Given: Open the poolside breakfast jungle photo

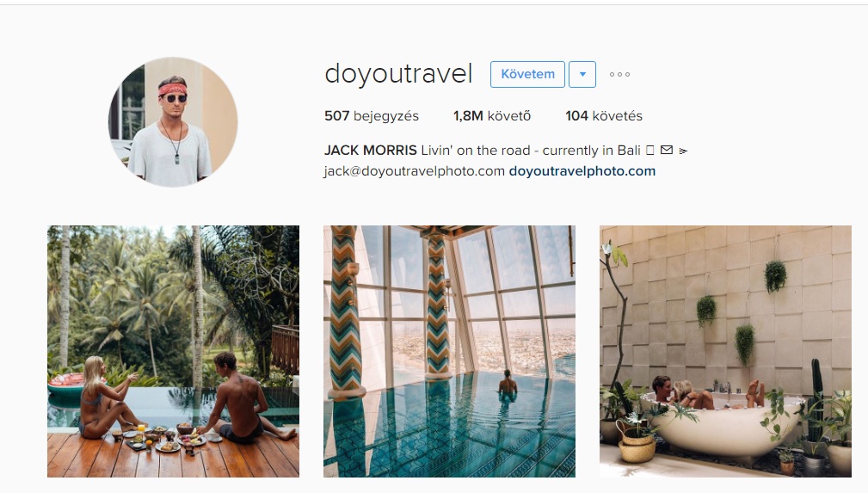Looking at the screenshot, I should 173,351.
